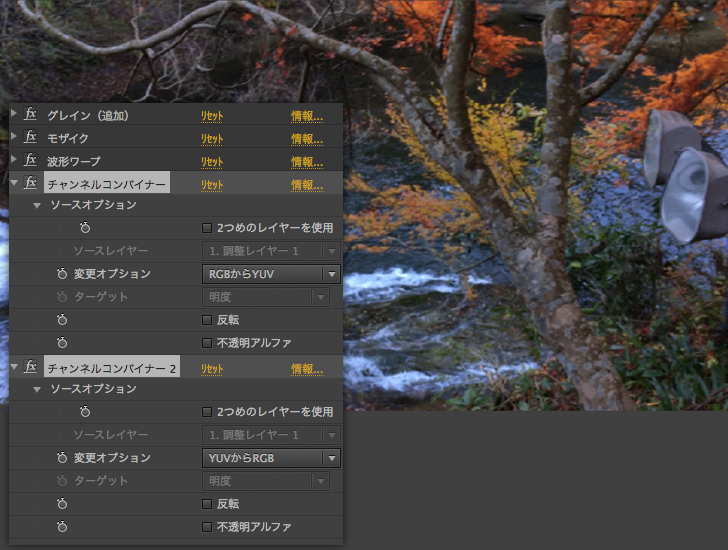Open the RGBからYUV dropdown
The height and width of the screenshot is (550, 728).
point(271,274)
